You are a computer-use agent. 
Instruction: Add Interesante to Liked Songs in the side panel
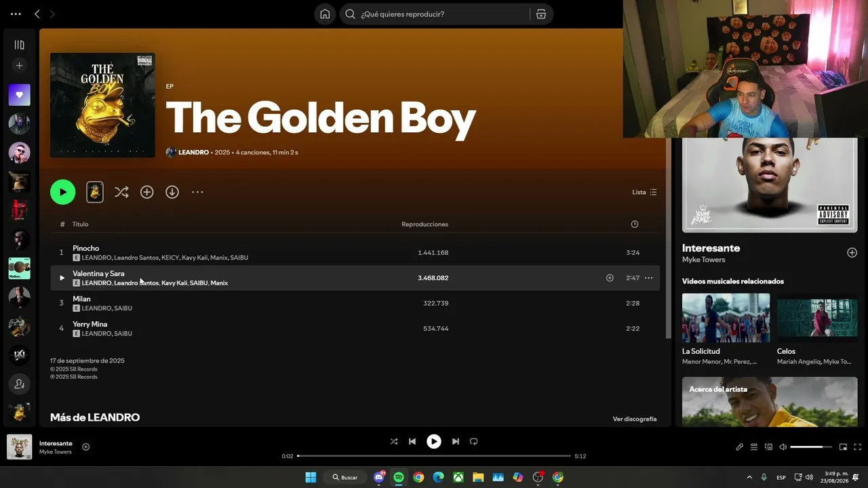(x=852, y=253)
